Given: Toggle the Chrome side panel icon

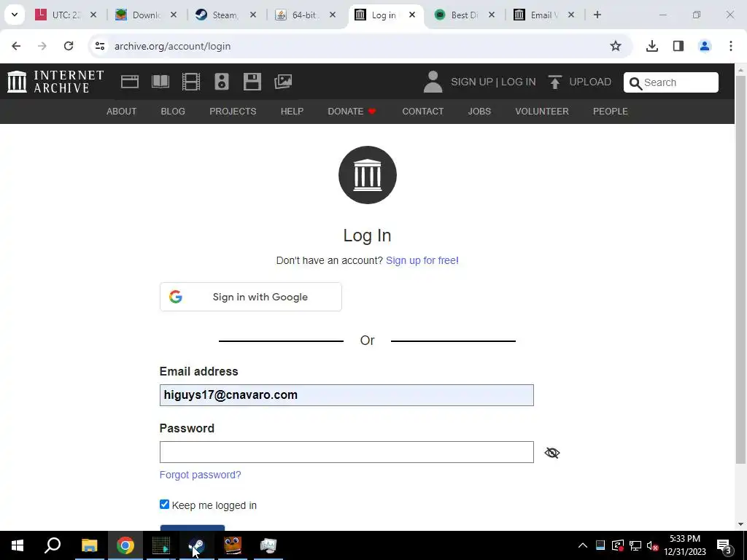Looking at the screenshot, I should [x=678, y=46].
